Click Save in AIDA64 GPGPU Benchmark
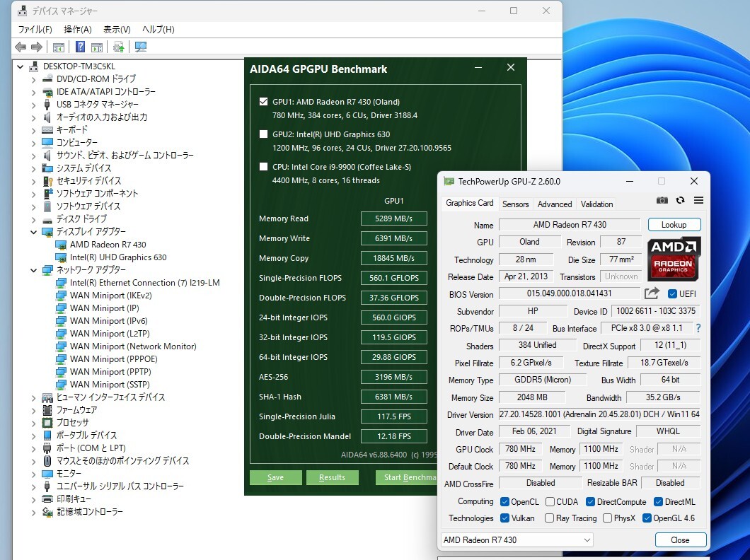This screenshot has width=750, height=560. [x=275, y=477]
